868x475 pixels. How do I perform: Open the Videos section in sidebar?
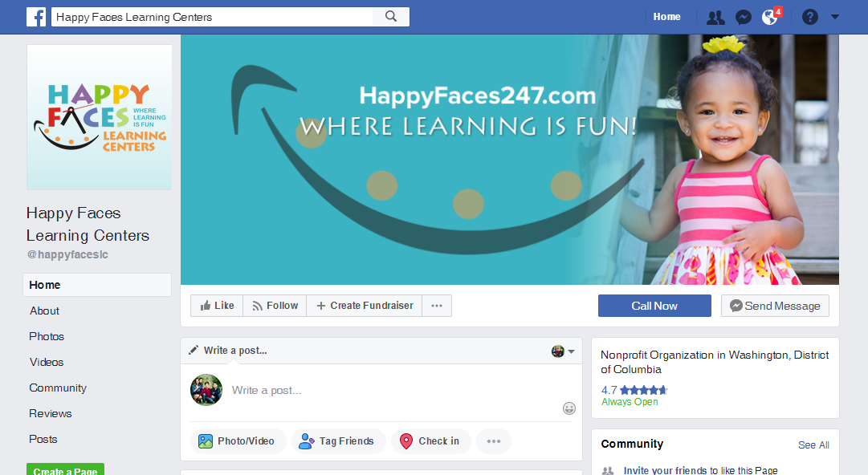click(x=47, y=362)
